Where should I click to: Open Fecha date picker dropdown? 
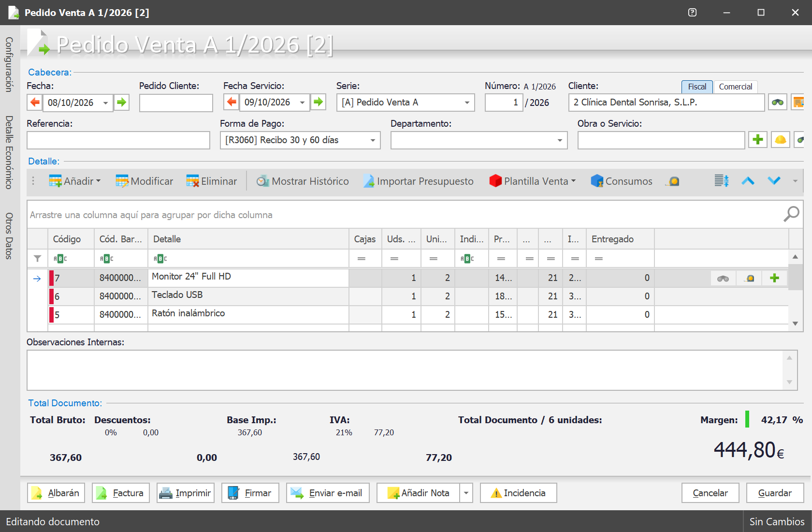click(105, 103)
